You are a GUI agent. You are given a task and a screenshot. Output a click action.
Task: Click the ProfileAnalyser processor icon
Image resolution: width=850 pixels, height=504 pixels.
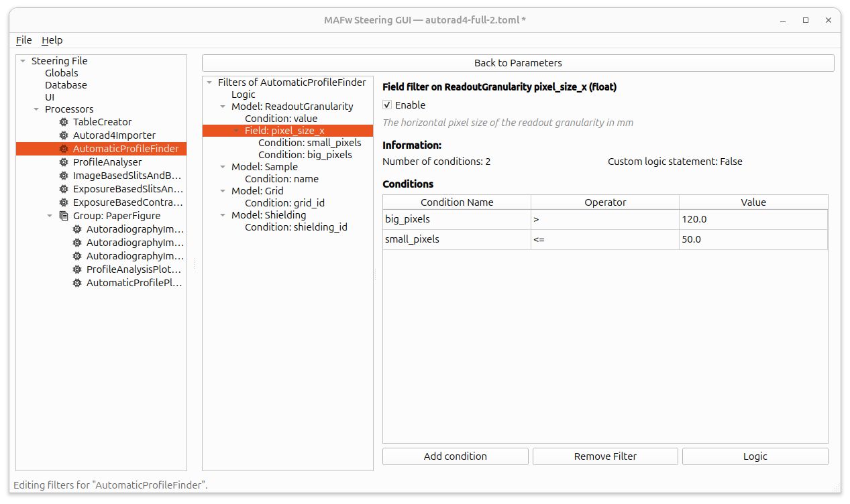coord(62,162)
